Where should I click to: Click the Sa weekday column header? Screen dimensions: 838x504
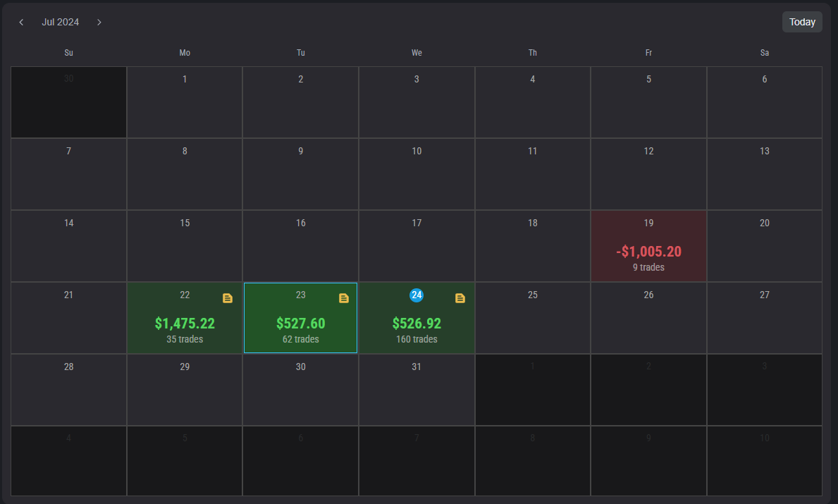pyautogui.click(x=764, y=52)
